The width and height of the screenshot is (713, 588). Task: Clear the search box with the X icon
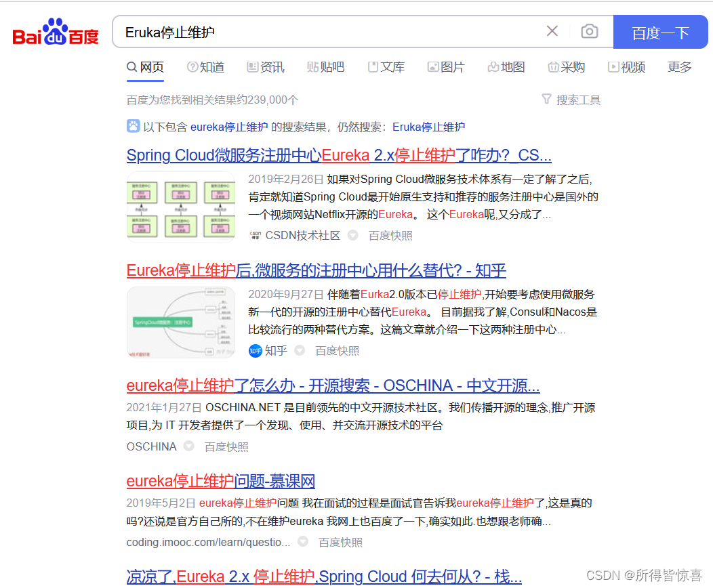click(x=552, y=31)
